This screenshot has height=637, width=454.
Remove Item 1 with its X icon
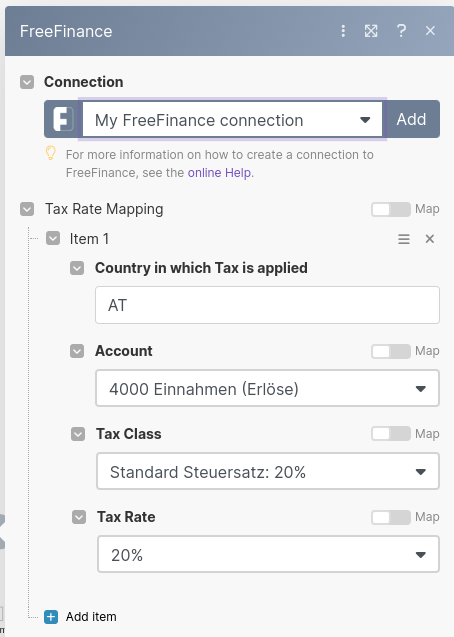point(430,239)
